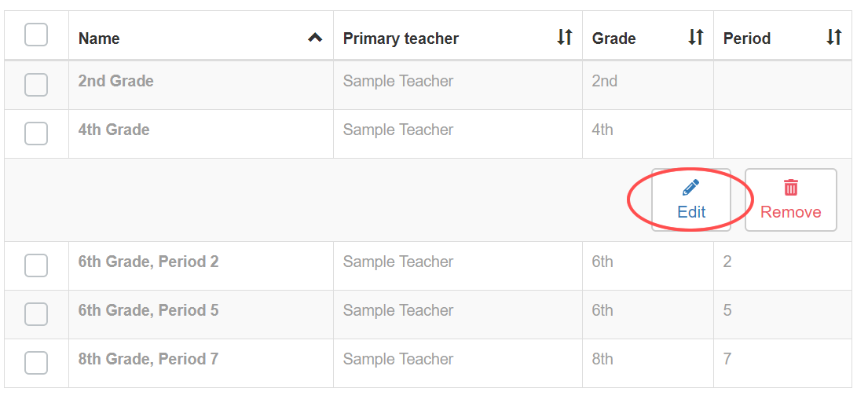Open the 2nd Grade class name
The width and height of the screenshot is (868, 399).
[x=115, y=81]
